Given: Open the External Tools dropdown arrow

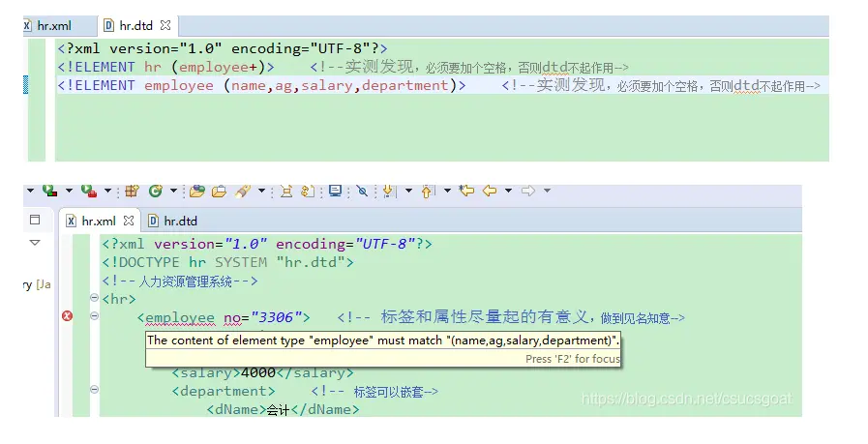Looking at the screenshot, I should click(108, 191).
